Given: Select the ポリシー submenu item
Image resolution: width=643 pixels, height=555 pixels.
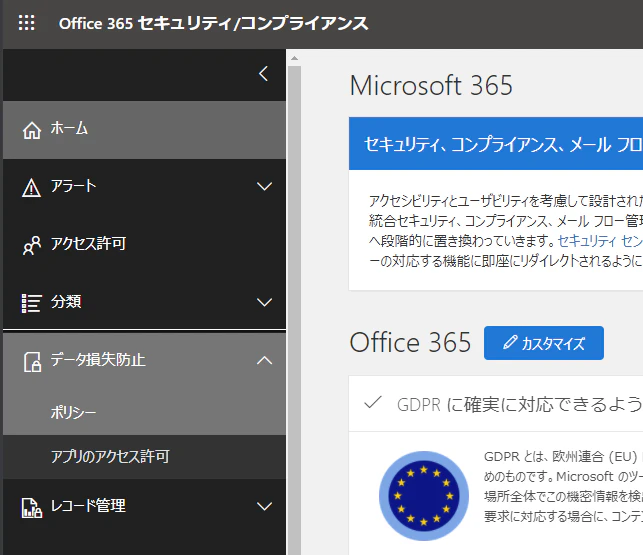Looking at the screenshot, I should pos(144,412).
